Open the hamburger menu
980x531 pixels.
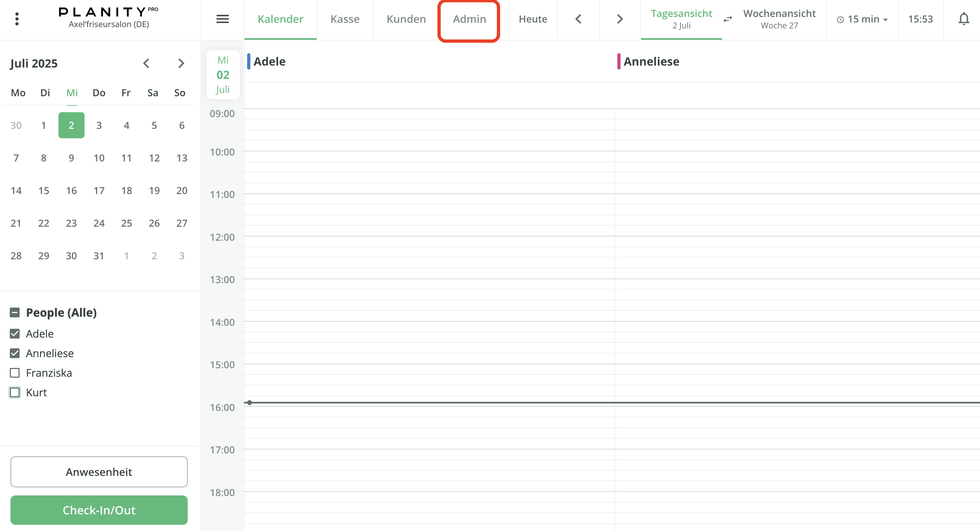click(222, 19)
